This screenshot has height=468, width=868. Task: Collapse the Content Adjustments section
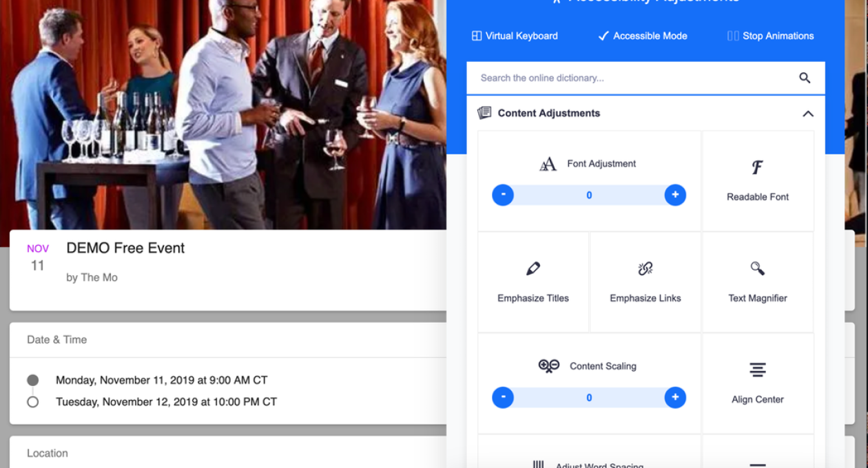(808, 114)
